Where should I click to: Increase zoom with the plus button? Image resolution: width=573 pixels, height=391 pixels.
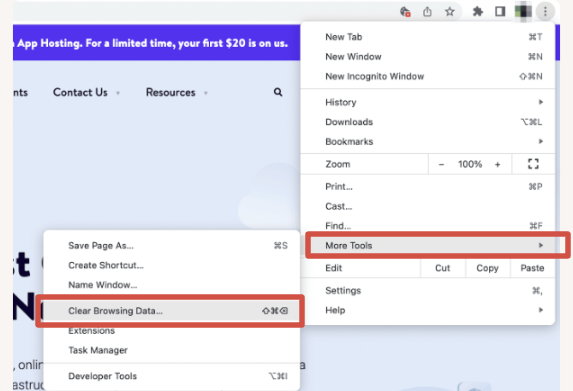tap(497, 164)
